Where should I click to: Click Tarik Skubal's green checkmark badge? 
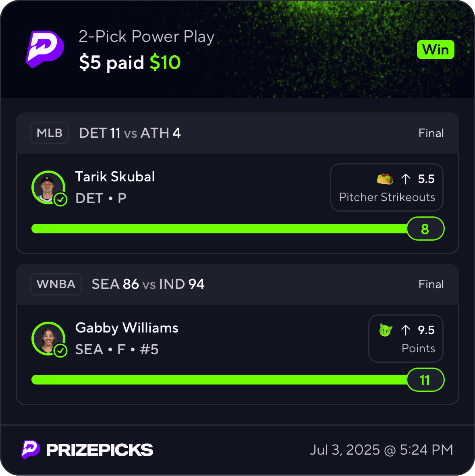(x=60, y=199)
